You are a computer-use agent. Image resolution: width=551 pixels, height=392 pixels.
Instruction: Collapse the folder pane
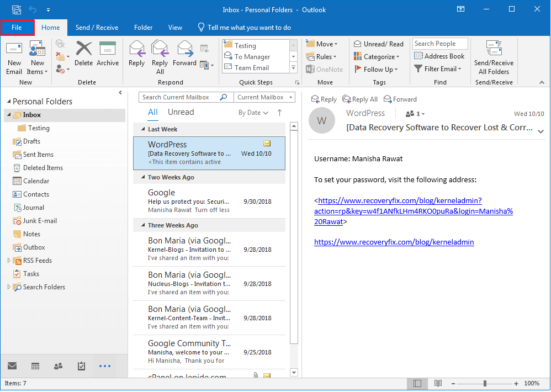tap(120, 92)
